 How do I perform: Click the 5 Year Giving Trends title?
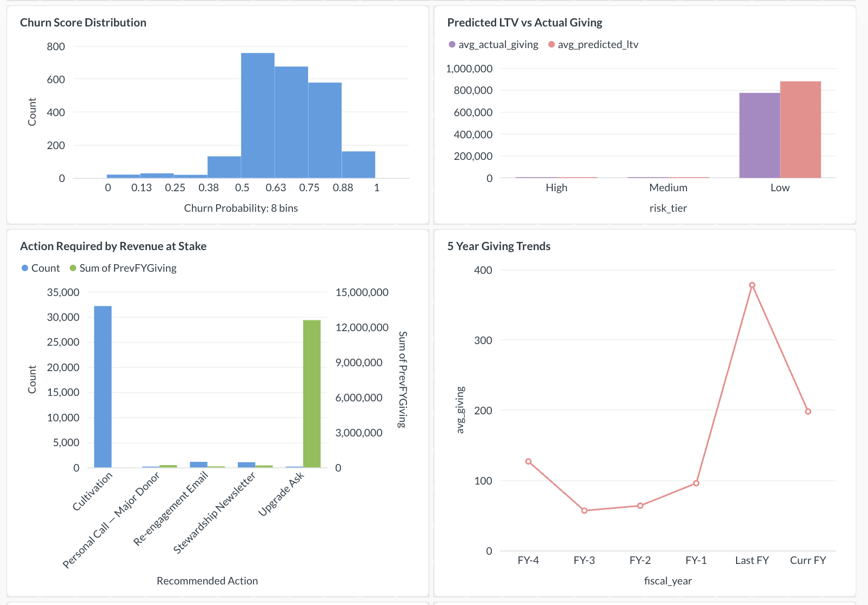(x=498, y=246)
